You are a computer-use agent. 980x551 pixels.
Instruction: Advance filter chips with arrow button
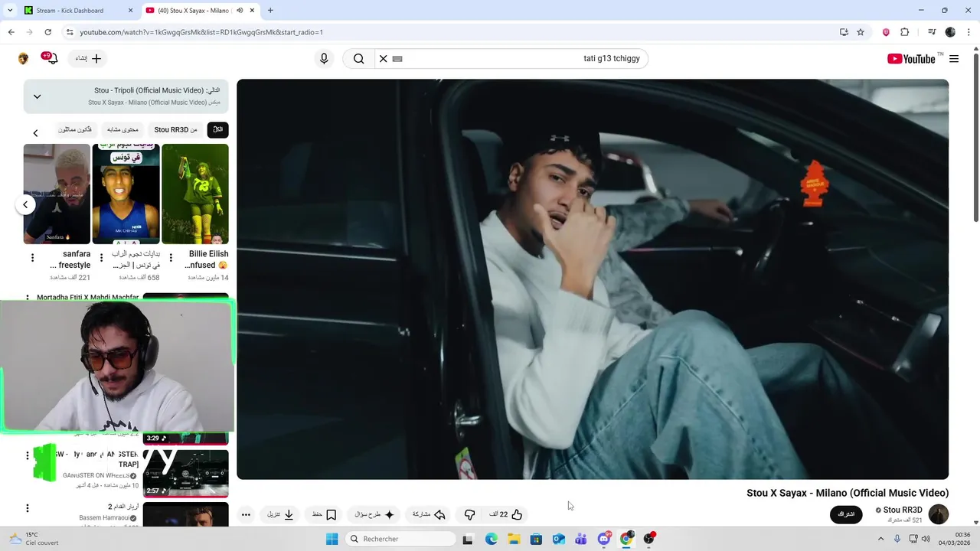[x=35, y=133]
